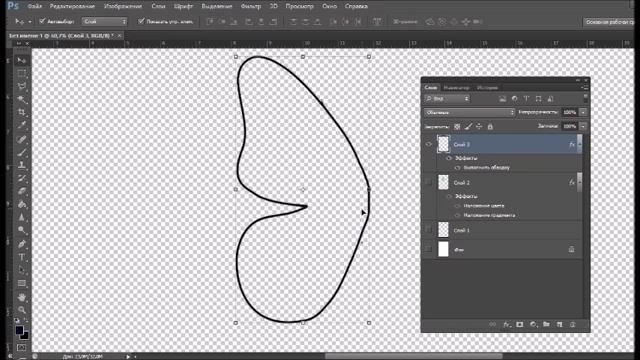Open blend mode dropdown Обычные
The height and width of the screenshot is (360, 640).
[469, 112]
